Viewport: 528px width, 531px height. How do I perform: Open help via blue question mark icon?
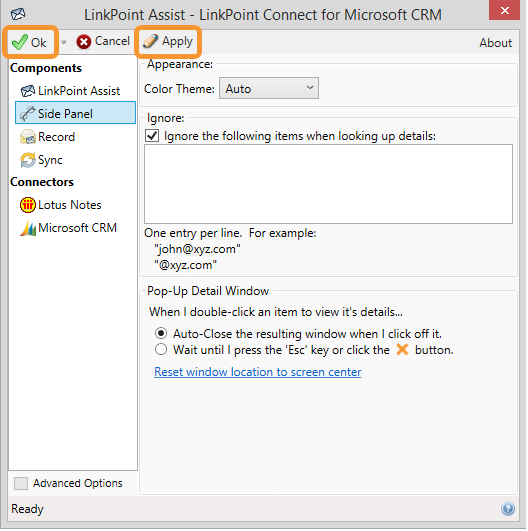point(508,508)
